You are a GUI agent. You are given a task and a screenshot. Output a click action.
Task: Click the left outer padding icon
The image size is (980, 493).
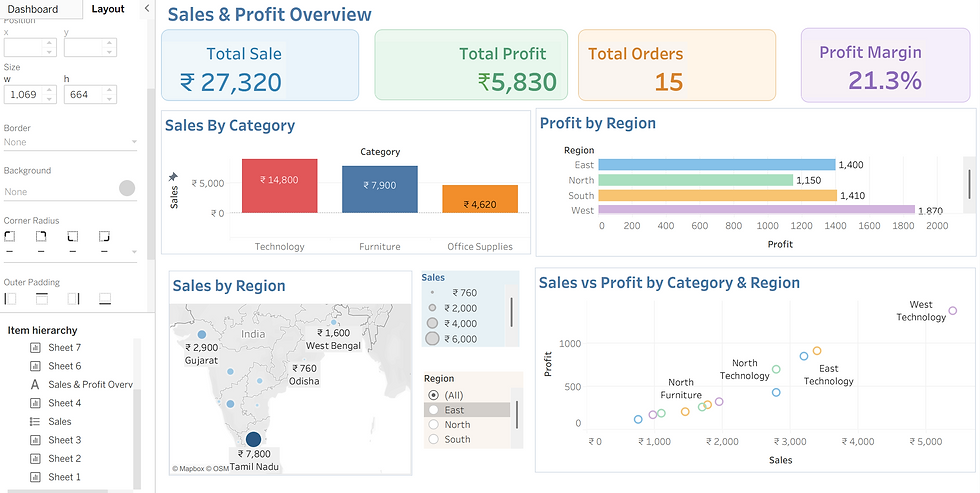(10, 299)
